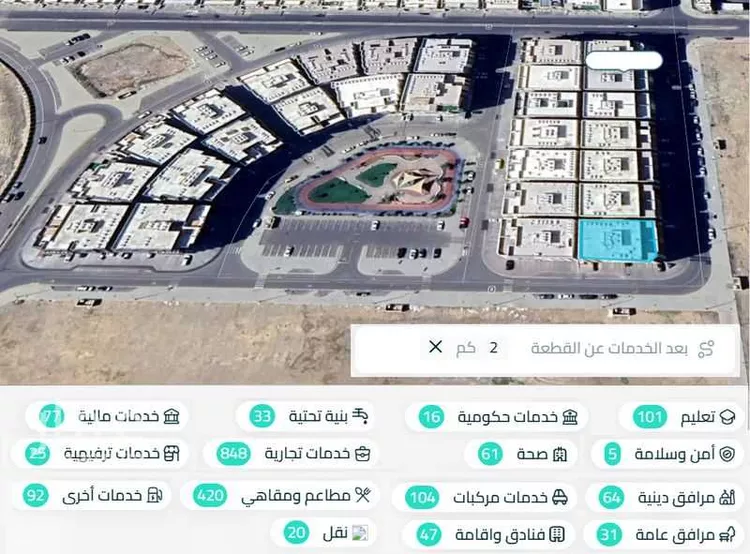
Task: Open religious facilities category with 64
Action: [666, 498]
